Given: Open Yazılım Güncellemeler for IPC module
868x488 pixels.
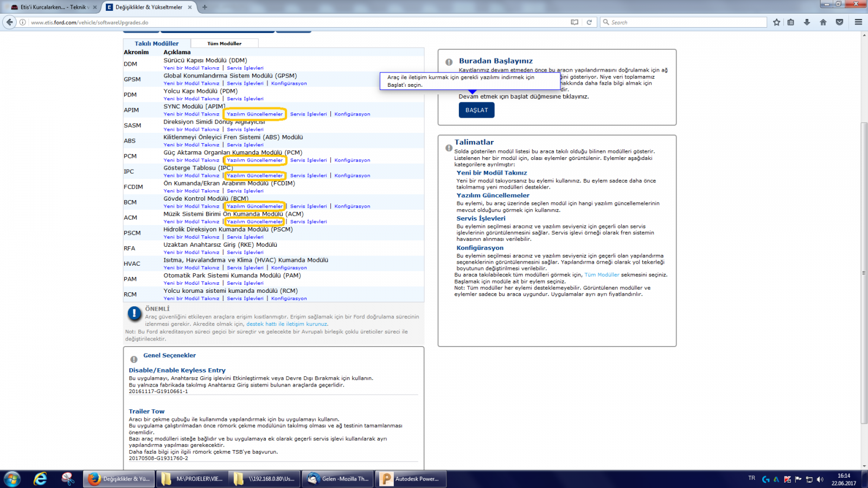Looking at the screenshot, I should 254,176.
